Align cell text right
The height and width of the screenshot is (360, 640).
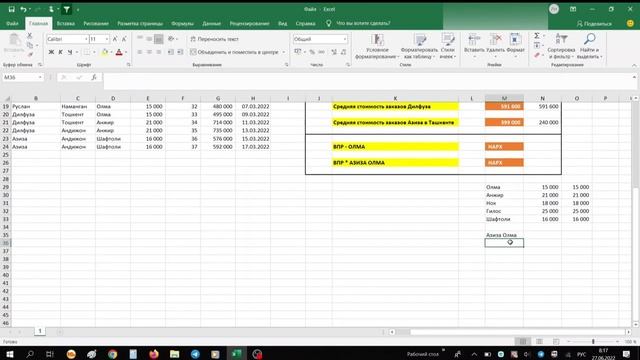[159, 52]
